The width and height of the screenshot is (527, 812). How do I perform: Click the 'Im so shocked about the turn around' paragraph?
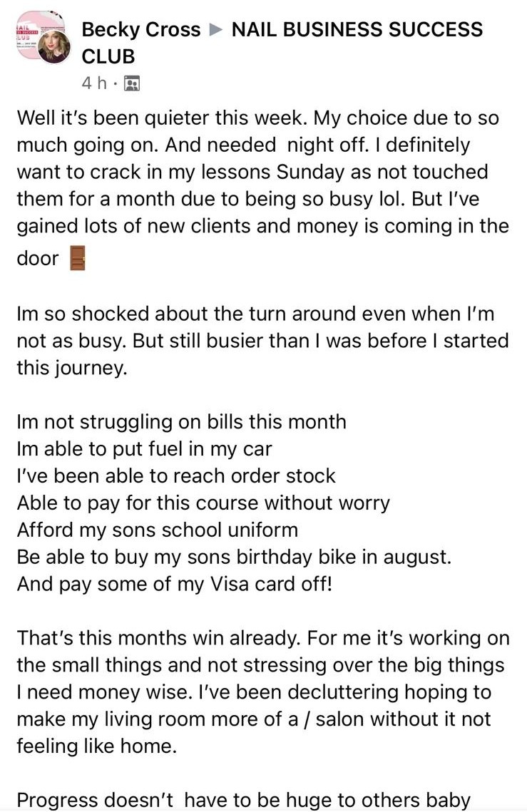pos(262,340)
